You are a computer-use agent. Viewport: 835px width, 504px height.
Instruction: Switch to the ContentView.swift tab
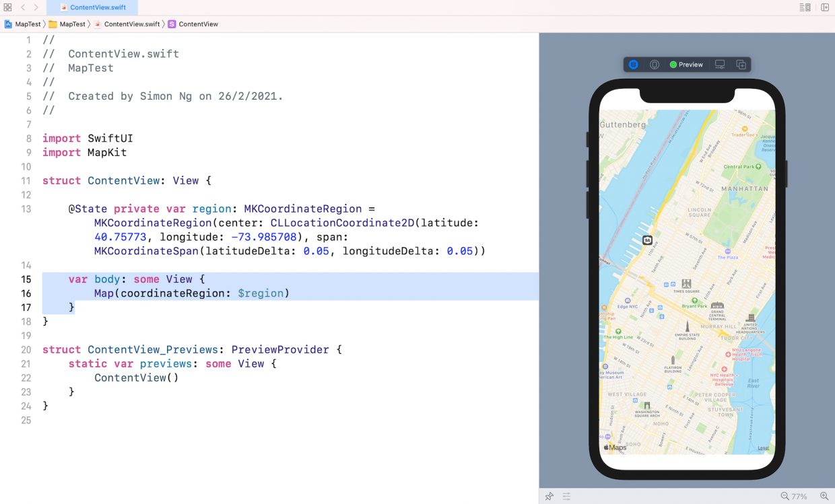point(92,8)
